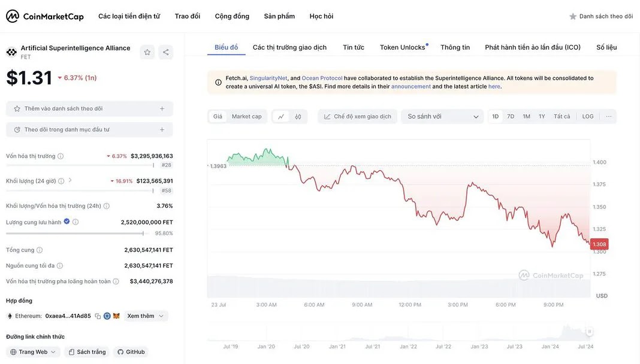Open Phát hành tiền ảo lần đầu (ICO) tab

pos(533,47)
